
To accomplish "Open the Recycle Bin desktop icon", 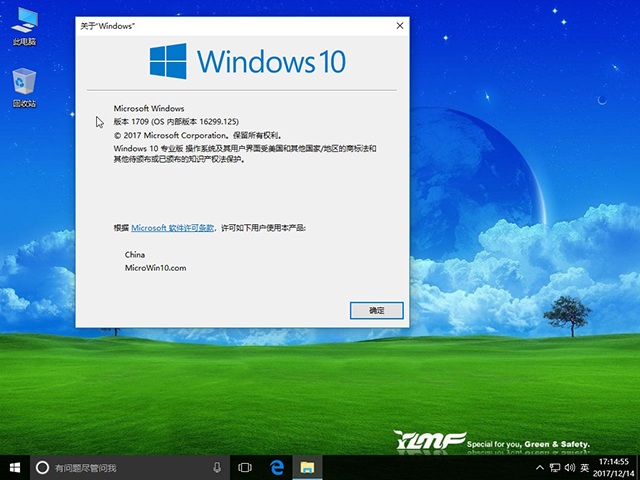I will tap(24, 88).
